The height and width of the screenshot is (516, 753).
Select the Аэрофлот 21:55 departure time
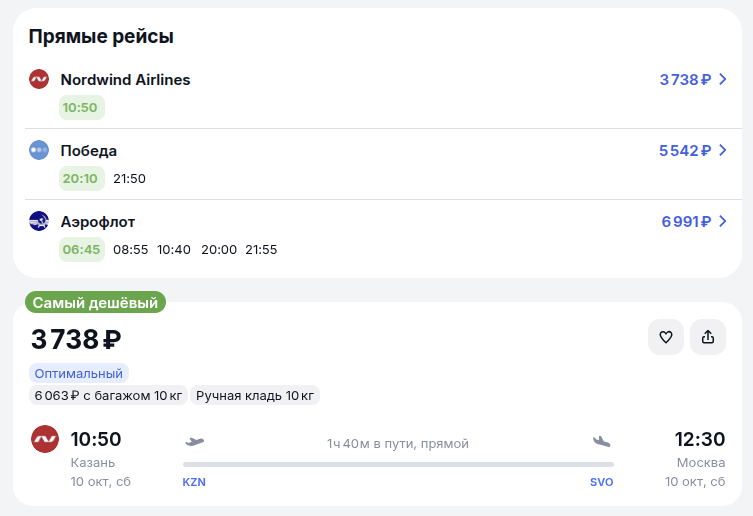coord(261,250)
